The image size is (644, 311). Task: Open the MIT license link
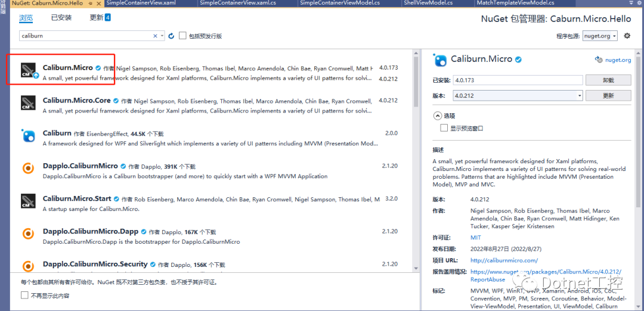pyautogui.click(x=476, y=238)
